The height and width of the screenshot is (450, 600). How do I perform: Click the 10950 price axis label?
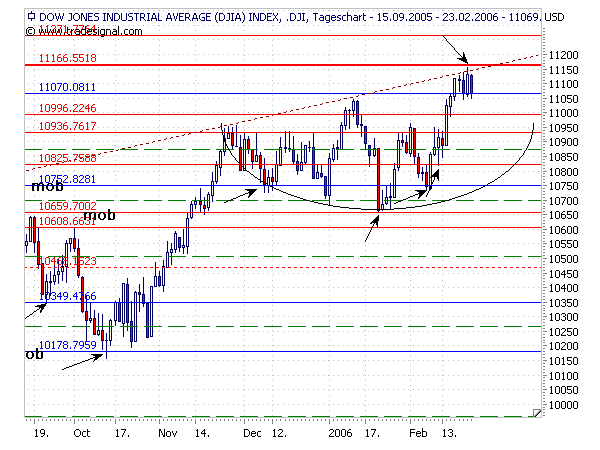click(563, 128)
